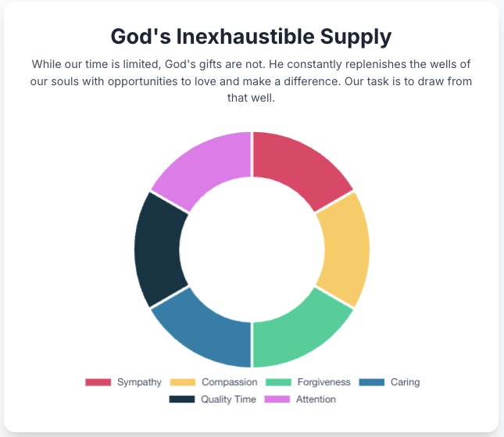
Task: Toggle the Sympathy legend label
Action: point(139,382)
